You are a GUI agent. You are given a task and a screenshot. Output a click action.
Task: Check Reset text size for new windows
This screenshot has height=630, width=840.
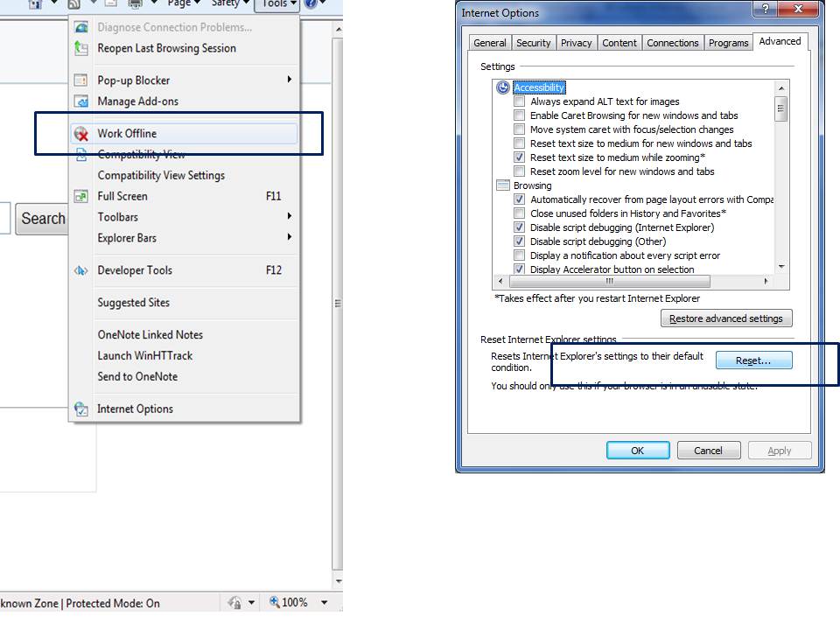click(519, 143)
